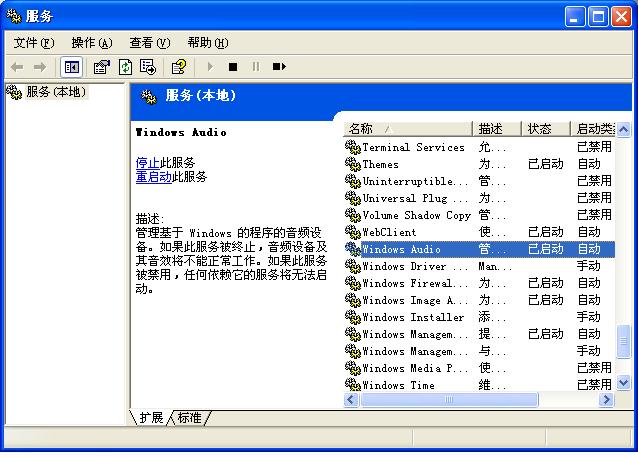
Task: Click the 手动 startup type of Windows Installer
Action: pos(588,317)
